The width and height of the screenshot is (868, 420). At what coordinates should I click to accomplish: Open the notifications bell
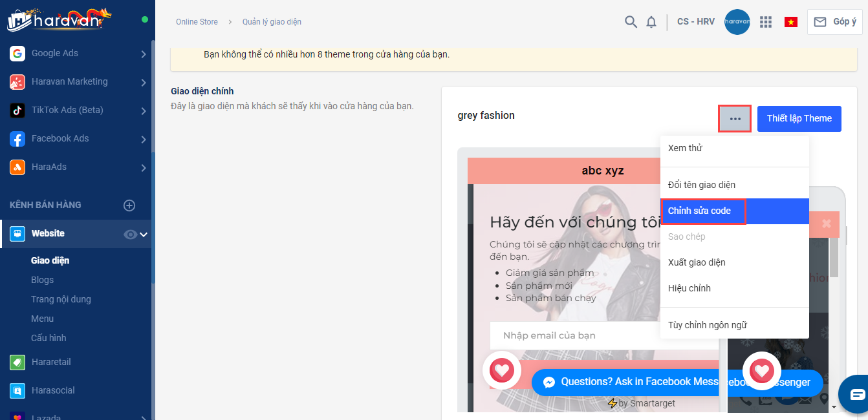651,22
